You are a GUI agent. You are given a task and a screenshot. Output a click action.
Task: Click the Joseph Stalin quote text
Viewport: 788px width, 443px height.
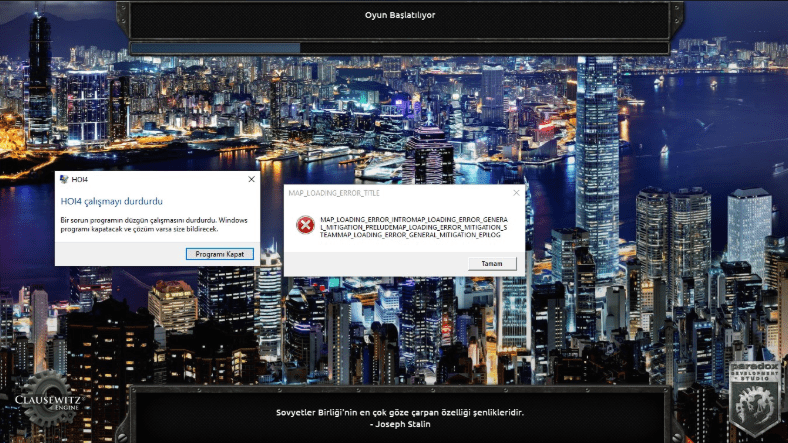[x=400, y=418]
